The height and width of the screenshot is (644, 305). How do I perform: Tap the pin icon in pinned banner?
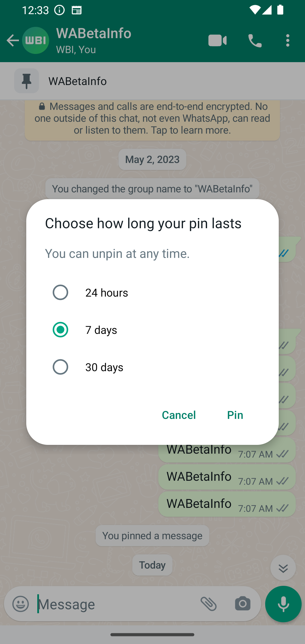(x=27, y=81)
